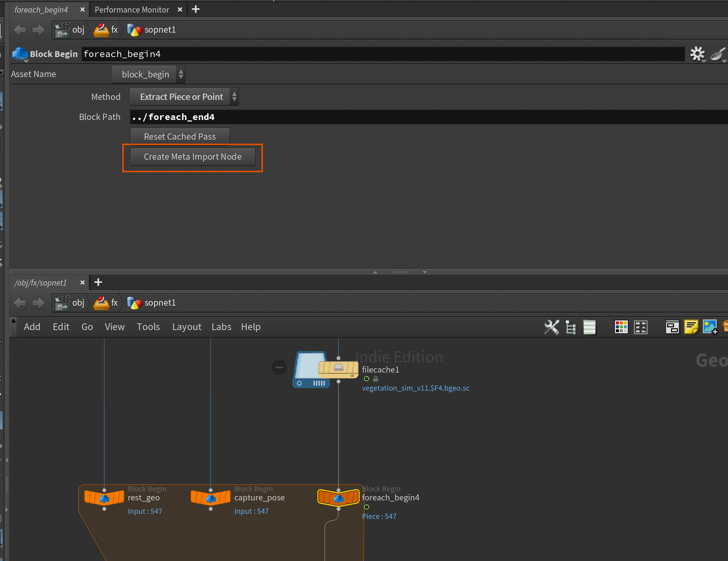Open the parameter gear settings menu
Image resolution: width=728 pixels, height=561 pixels.
(697, 54)
